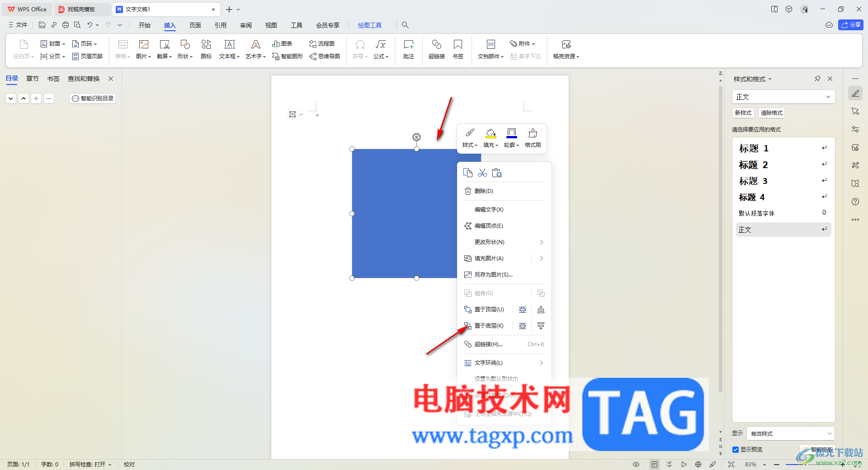Open the File menu button
The image size is (868, 470).
18,25
